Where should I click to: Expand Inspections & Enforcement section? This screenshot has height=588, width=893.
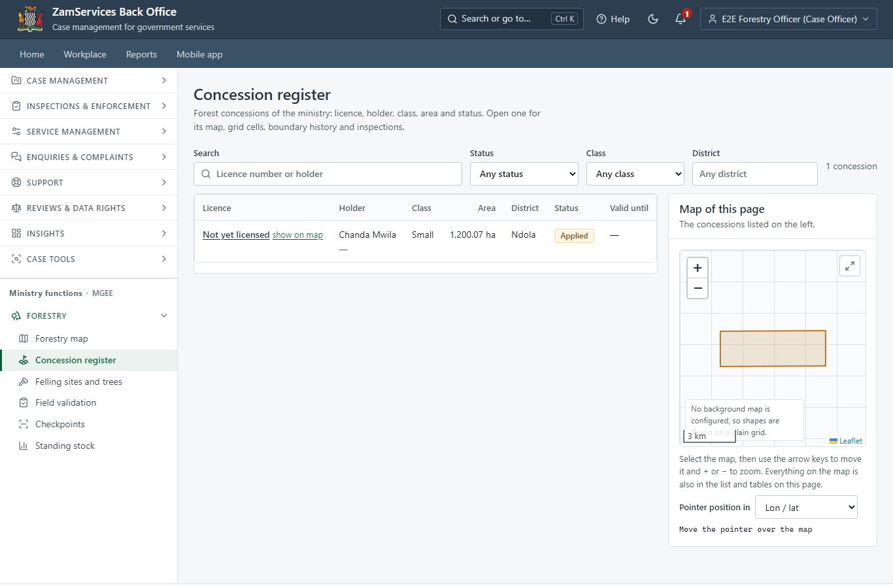coord(88,106)
